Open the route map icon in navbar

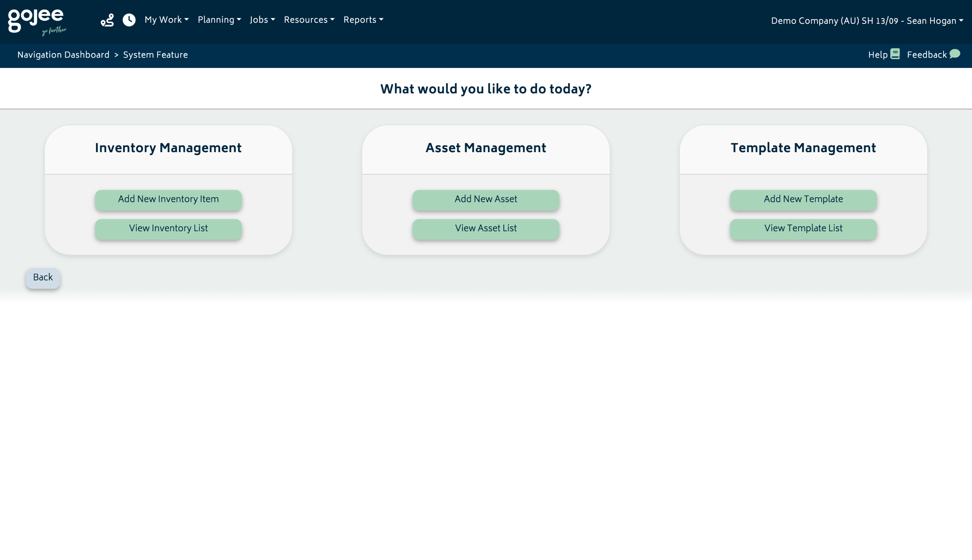(107, 20)
